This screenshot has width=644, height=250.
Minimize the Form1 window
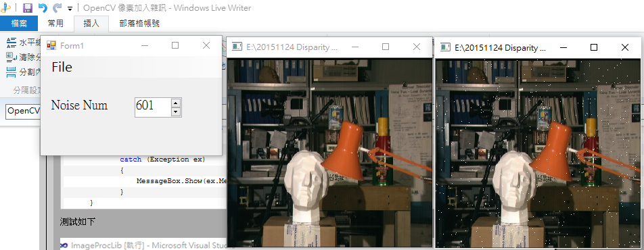tap(145, 45)
